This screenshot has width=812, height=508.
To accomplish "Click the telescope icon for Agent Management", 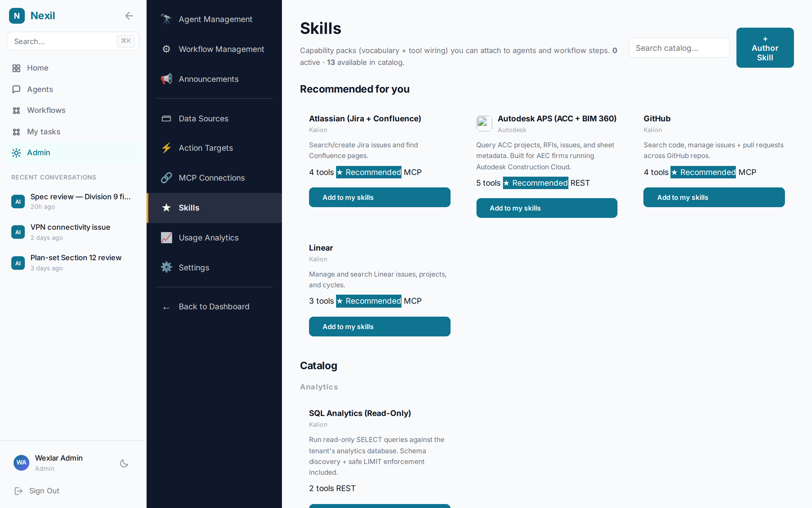I will tap(166, 19).
